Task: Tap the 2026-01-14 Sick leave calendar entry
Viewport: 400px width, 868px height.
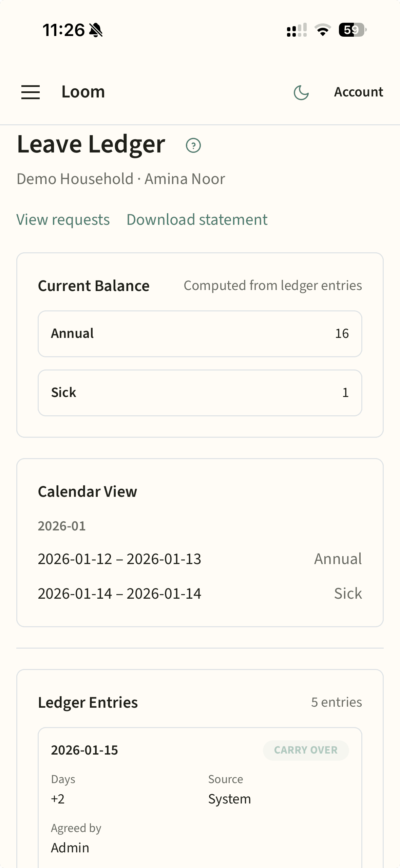Action: click(200, 594)
